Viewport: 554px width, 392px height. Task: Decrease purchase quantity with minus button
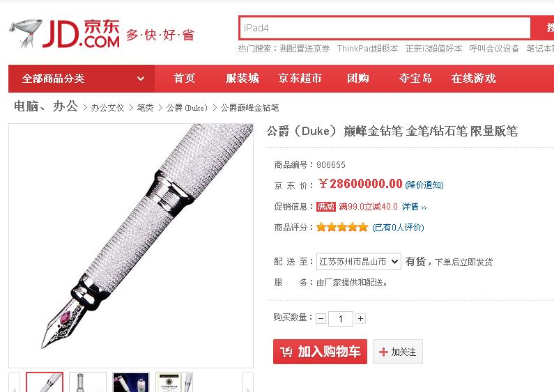(321, 319)
